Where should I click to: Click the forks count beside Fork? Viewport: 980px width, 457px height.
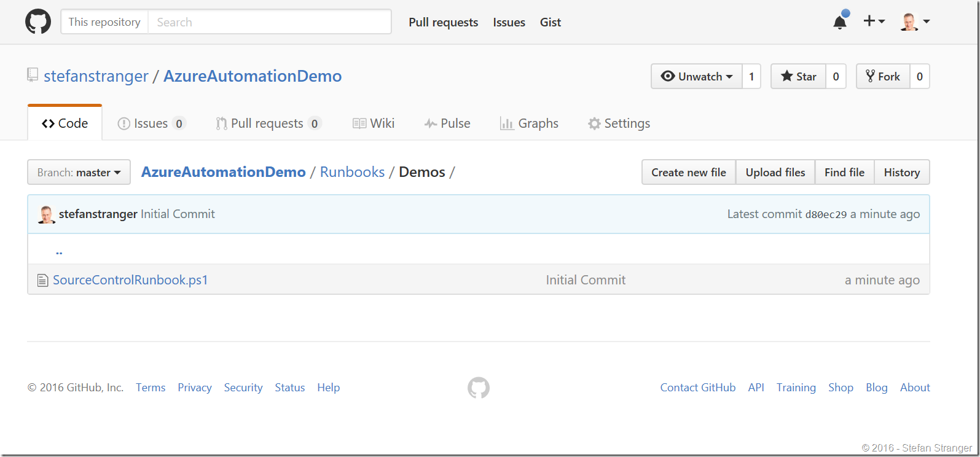[920, 76]
